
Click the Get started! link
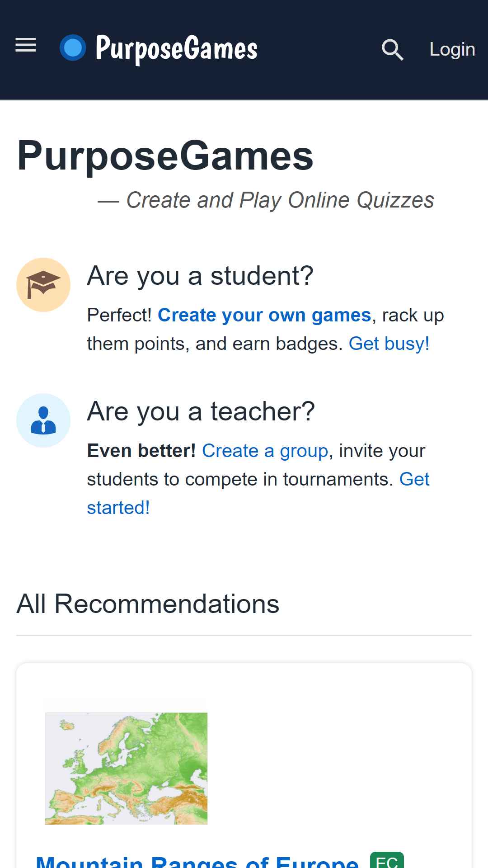(258, 493)
